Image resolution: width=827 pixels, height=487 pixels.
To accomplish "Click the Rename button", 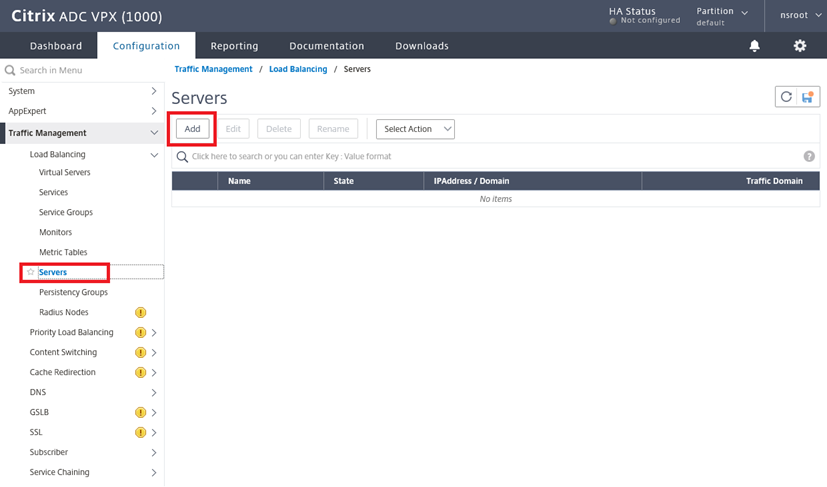I will coord(333,129).
